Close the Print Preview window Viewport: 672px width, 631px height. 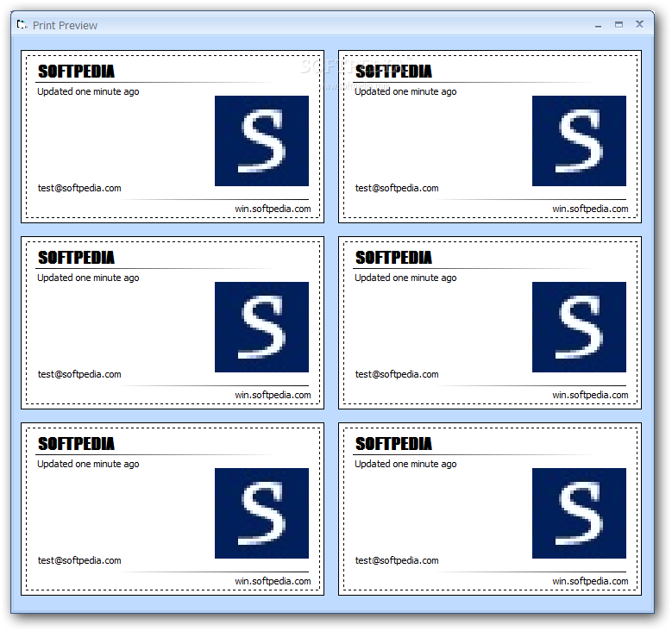[x=639, y=24]
